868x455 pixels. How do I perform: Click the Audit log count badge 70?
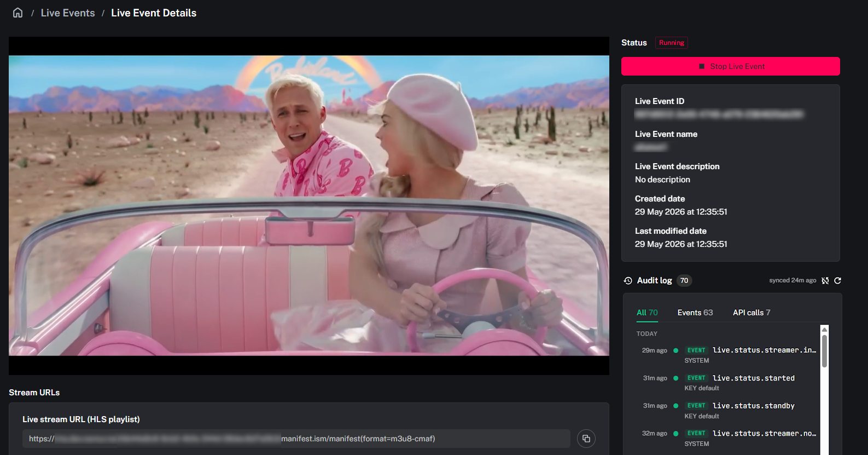(684, 281)
